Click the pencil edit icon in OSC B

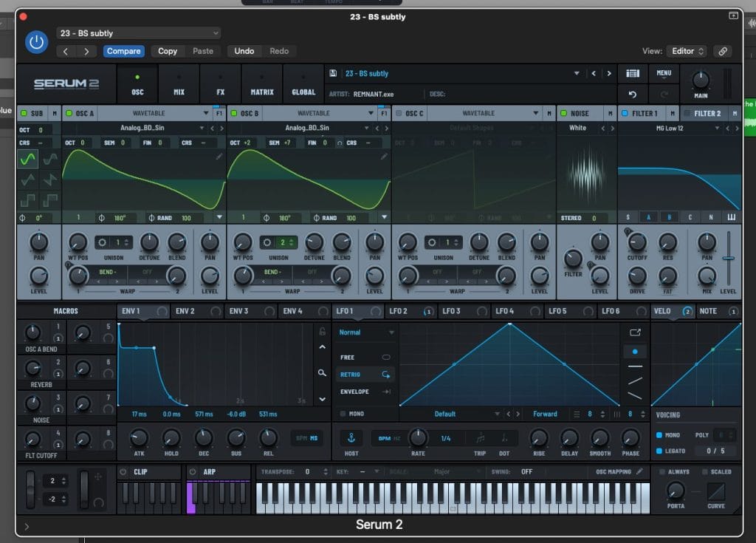tap(384, 156)
